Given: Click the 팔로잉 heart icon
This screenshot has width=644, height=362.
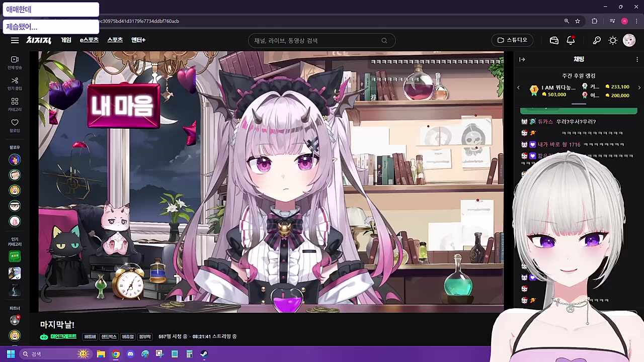Looking at the screenshot, I should click(x=15, y=125).
